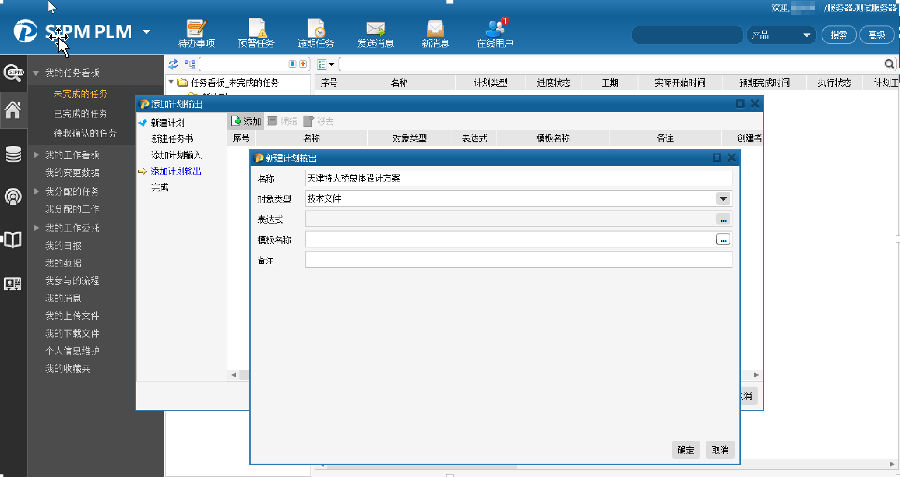Click the magnifier search icon above table
The image size is (900, 477).
[889, 64]
